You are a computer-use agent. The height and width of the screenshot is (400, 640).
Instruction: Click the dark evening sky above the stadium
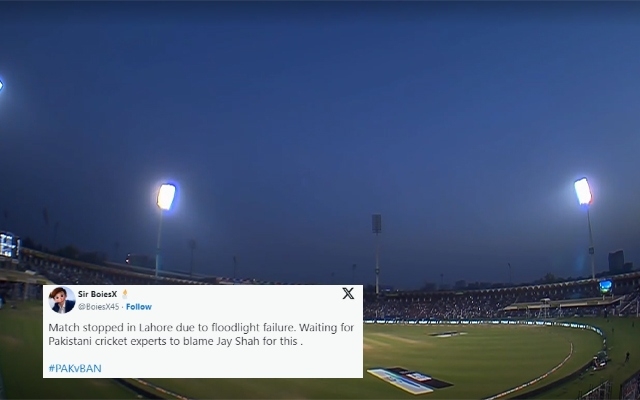(x=320, y=90)
